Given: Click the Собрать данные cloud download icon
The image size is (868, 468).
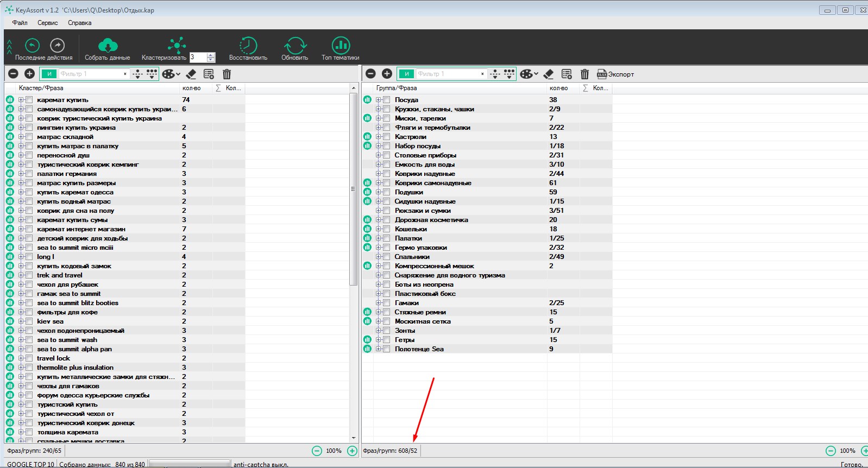Looking at the screenshot, I should [x=108, y=45].
